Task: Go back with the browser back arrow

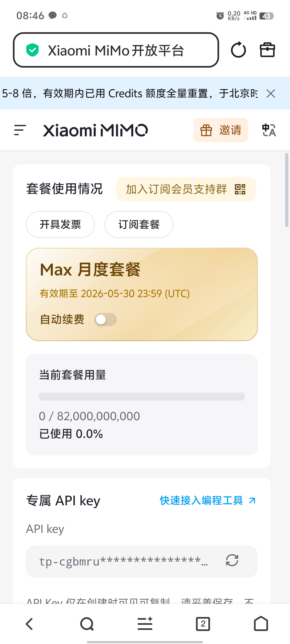Action: click(x=29, y=624)
